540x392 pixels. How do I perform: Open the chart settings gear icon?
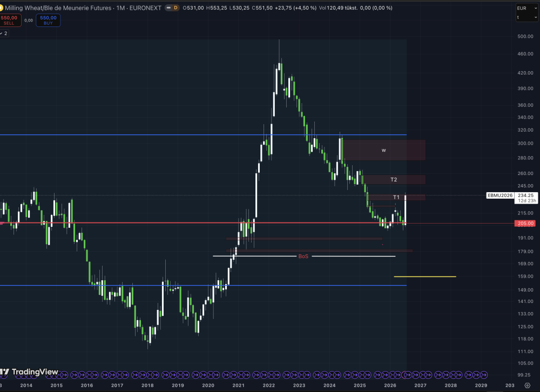click(527, 386)
